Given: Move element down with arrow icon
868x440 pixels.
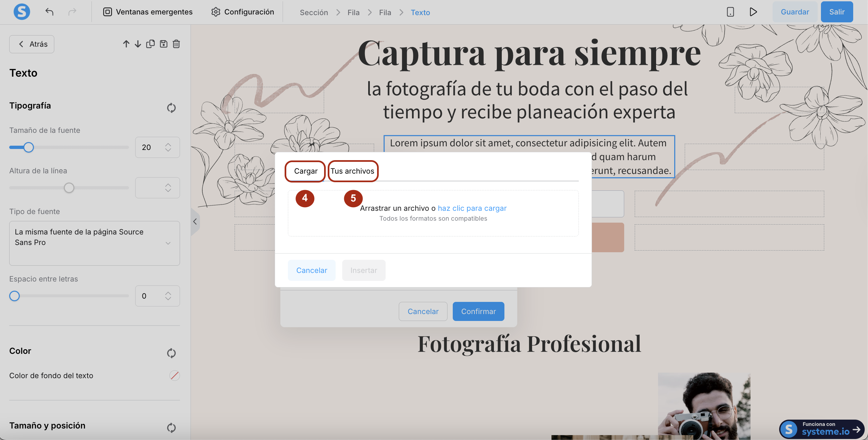Looking at the screenshot, I should coord(138,44).
